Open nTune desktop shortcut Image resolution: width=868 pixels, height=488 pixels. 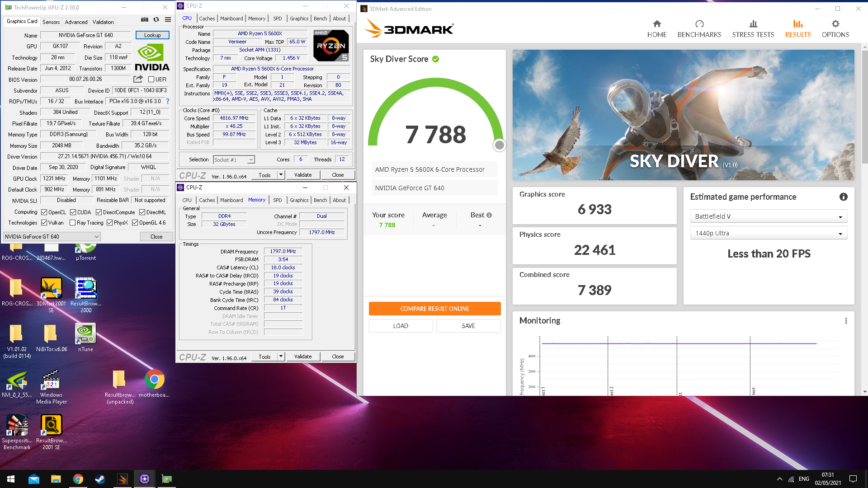85,337
